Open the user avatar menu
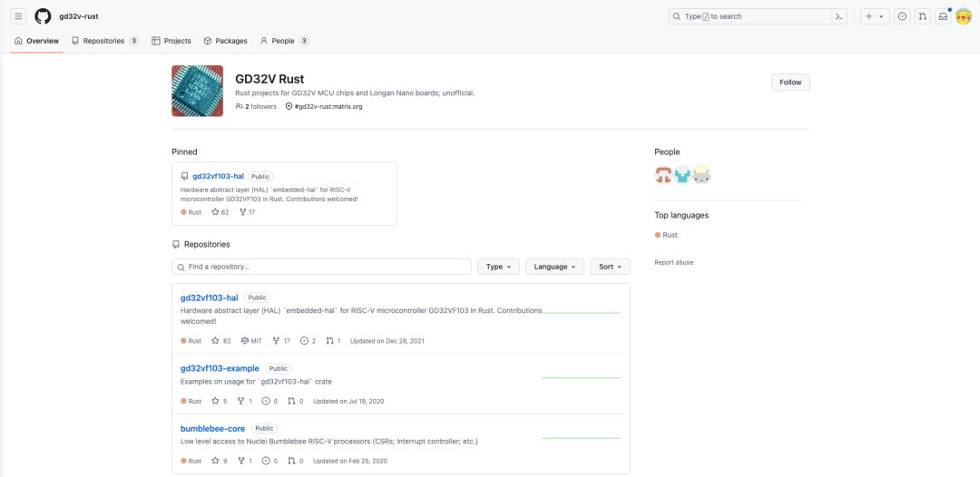 (963, 17)
